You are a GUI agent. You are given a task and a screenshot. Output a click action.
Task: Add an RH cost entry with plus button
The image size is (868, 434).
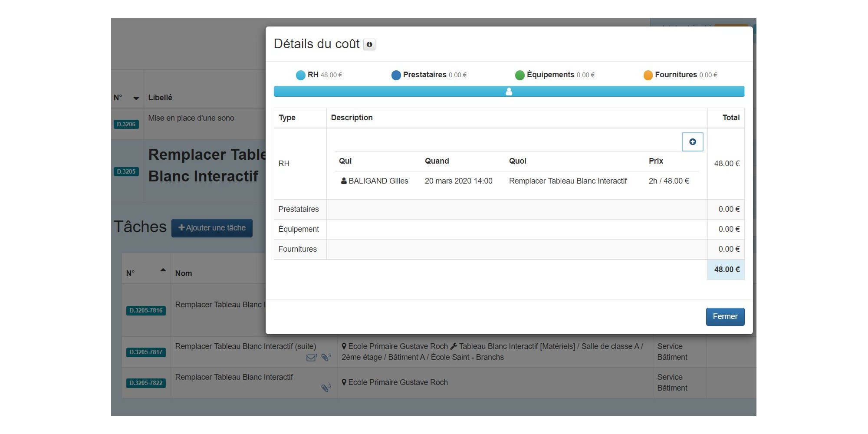click(692, 142)
